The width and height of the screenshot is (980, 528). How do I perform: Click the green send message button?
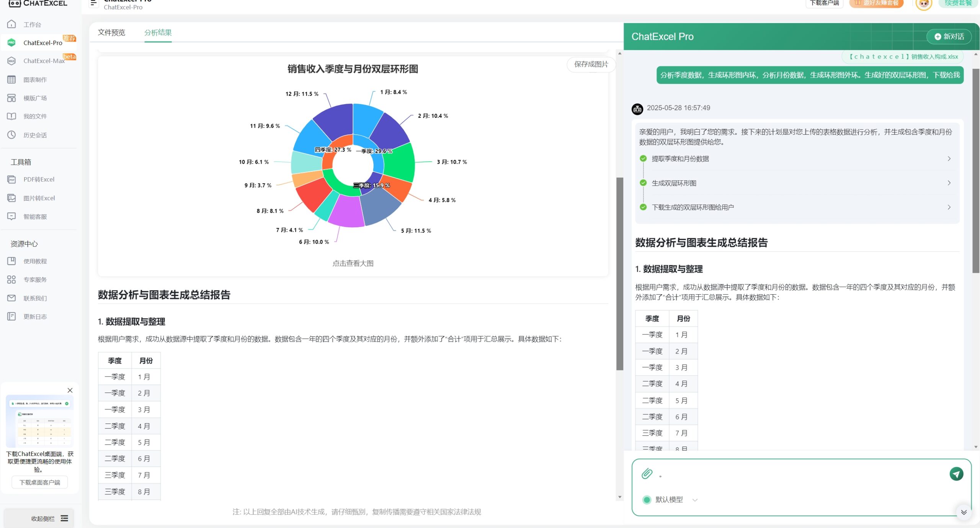click(x=956, y=474)
